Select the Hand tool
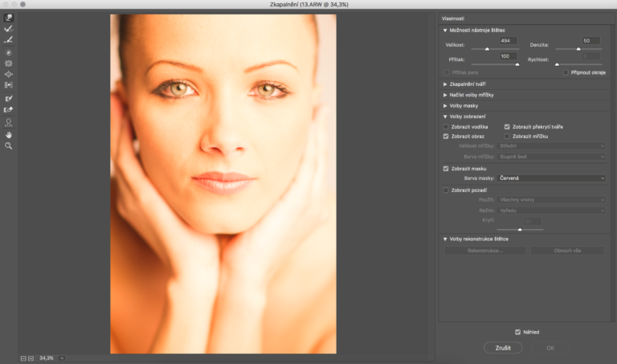Viewport: 617px width, 364px height. click(9, 135)
